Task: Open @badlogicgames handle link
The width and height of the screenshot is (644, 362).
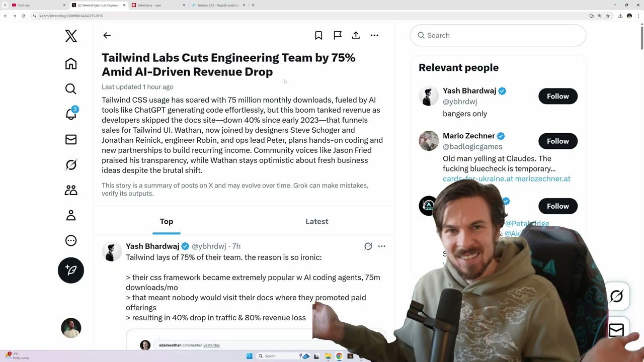Action: [x=472, y=146]
